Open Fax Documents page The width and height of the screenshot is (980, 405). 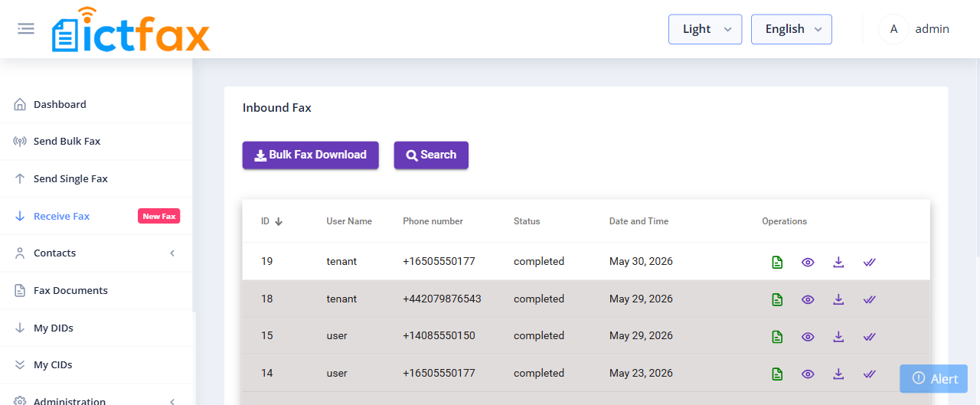click(70, 290)
